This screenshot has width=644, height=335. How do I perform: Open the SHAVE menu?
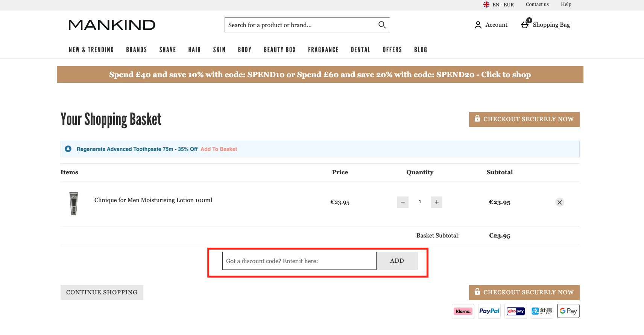[168, 50]
